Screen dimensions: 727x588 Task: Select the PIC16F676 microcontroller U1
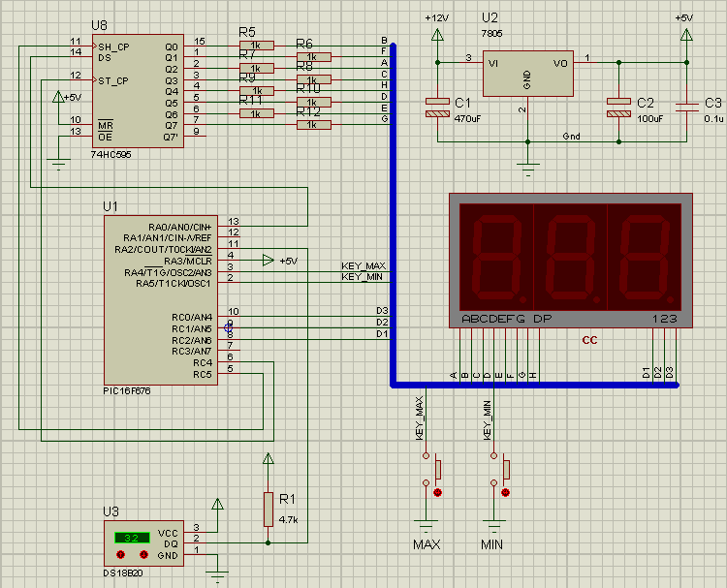point(163,300)
